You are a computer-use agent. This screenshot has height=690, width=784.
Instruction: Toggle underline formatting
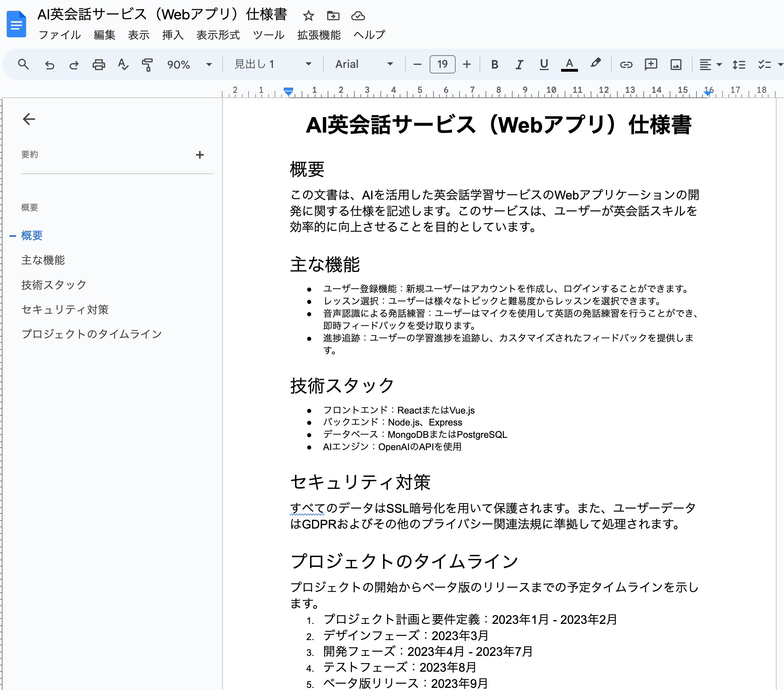pos(544,64)
